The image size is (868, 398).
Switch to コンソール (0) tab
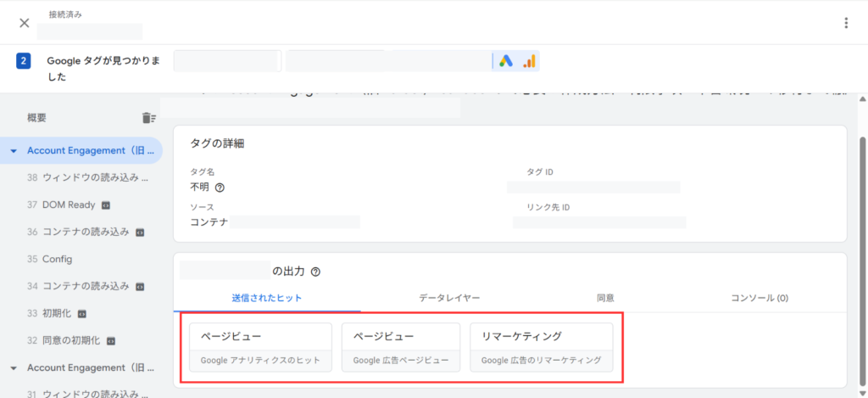(x=759, y=298)
